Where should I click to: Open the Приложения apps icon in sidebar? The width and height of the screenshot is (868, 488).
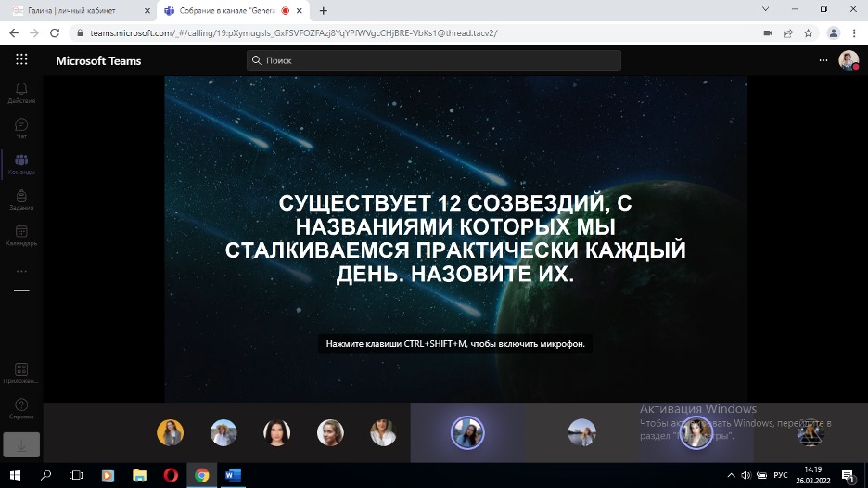click(21, 372)
